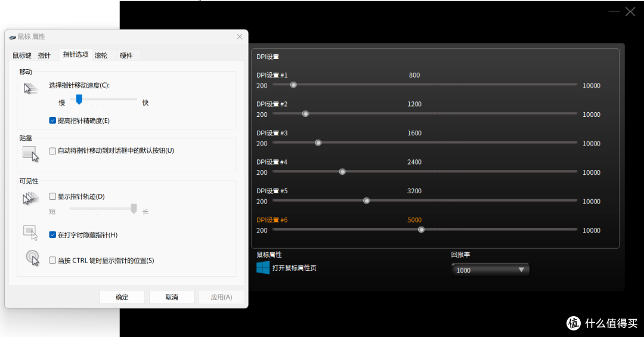Image resolution: width=644 pixels, height=337 pixels.
Task: Switch to the 指针 tab
Action: [44, 55]
